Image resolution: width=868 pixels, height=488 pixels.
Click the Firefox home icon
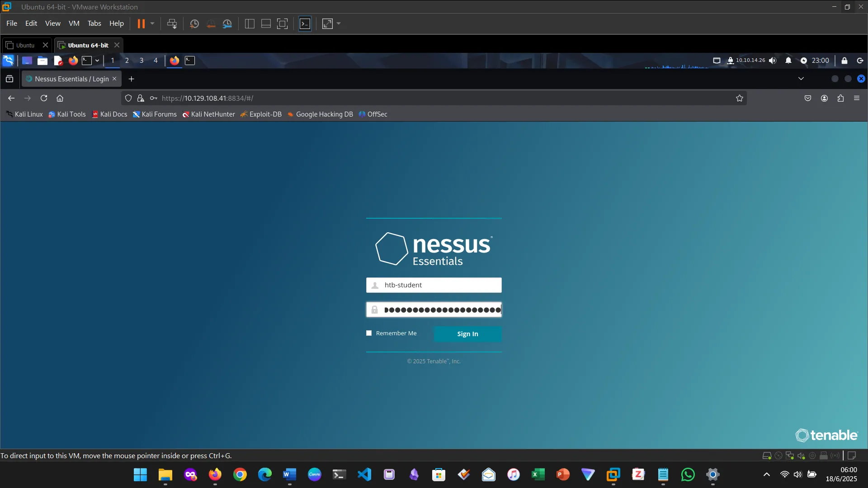[x=60, y=98]
